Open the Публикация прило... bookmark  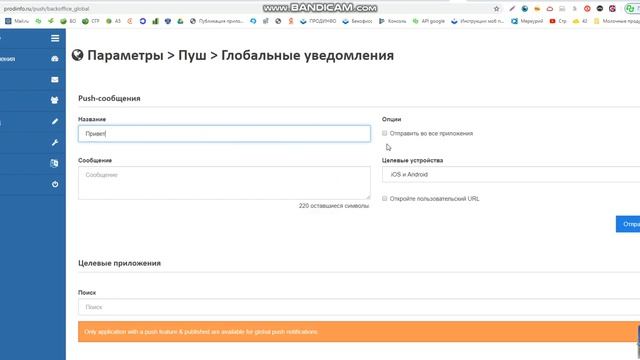coord(217,21)
